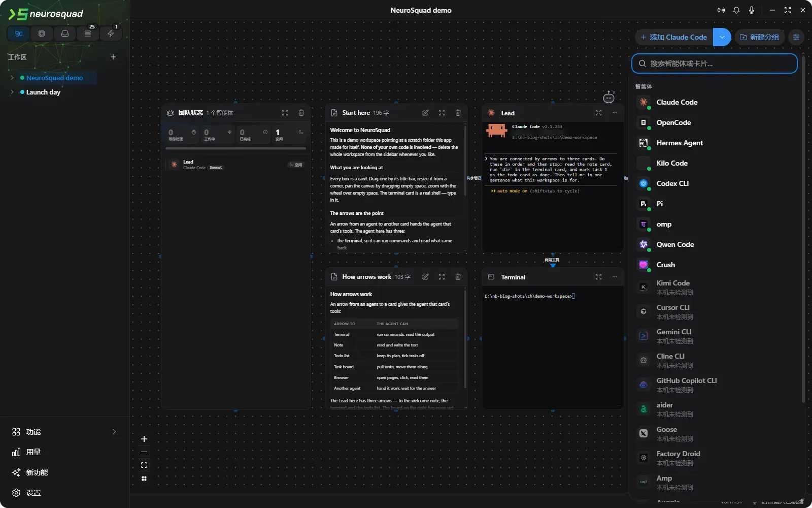
Task: Maximize the How arrows work card
Action: [x=442, y=277]
